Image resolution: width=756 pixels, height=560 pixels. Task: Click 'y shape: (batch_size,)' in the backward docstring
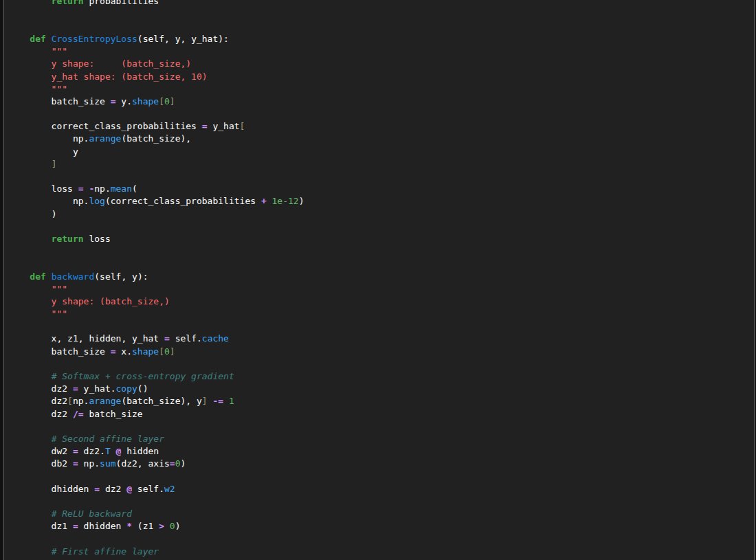coord(110,302)
